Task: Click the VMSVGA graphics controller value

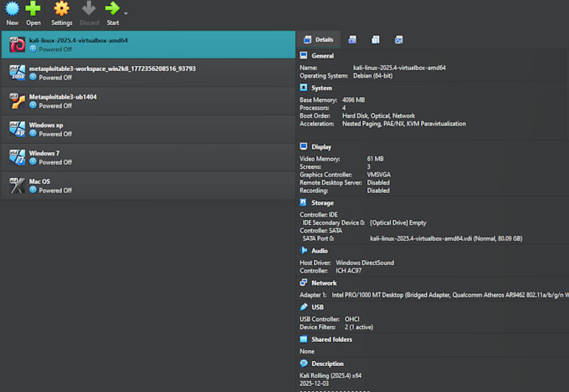Action: point(379,175)
